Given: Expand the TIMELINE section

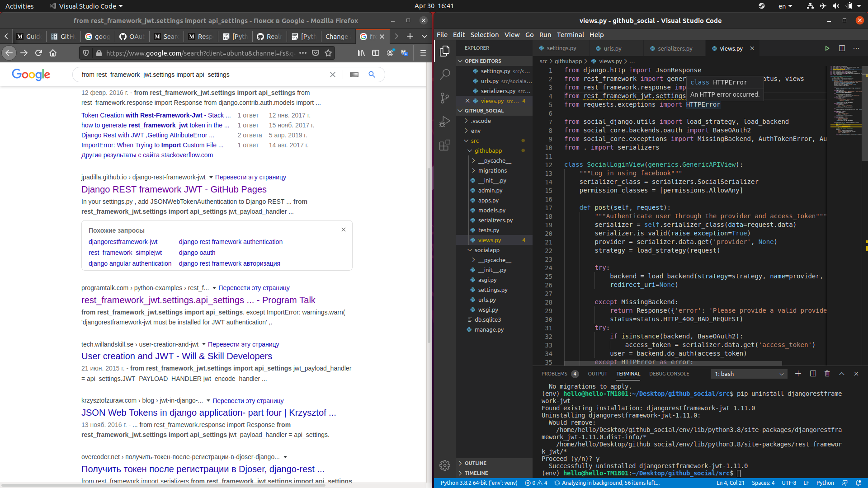Looking at the screenshot, I should click(x=494, y=473).
